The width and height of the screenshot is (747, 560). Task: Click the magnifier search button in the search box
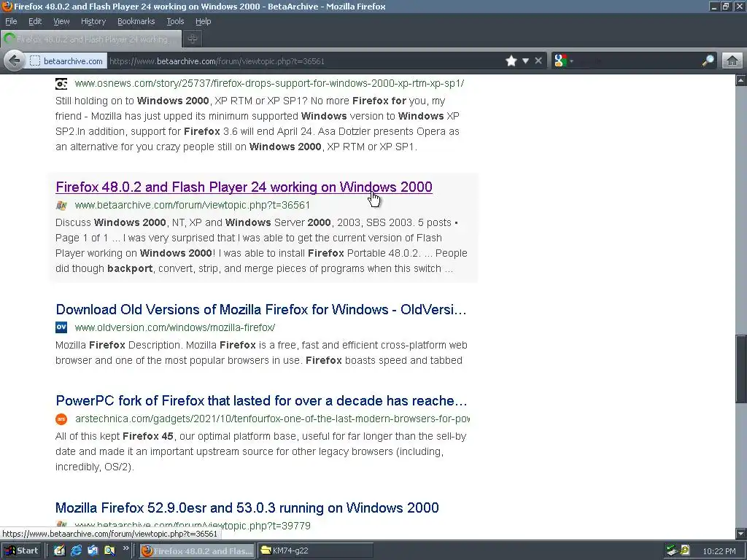pos(708,61)
